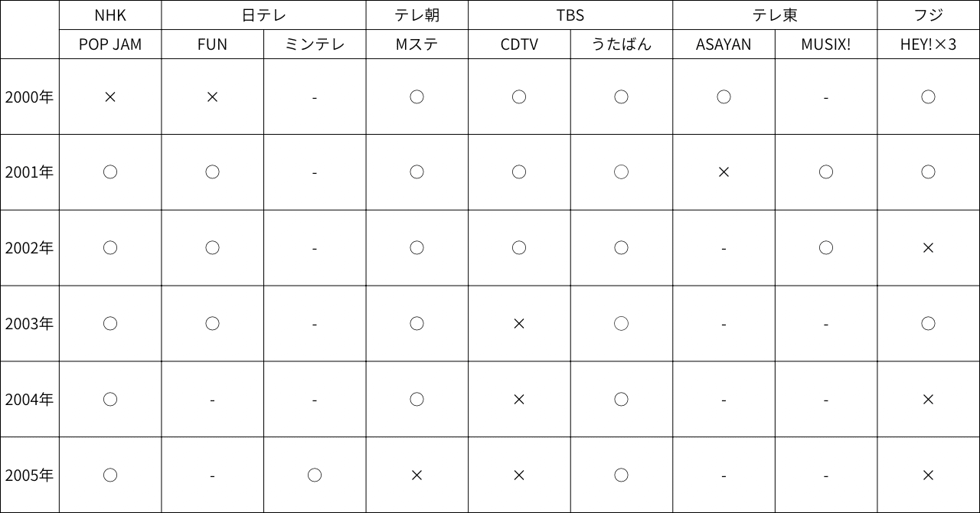Click the HEY!×3 column header
This screenshot has width=980, height=513.
(x=928, y=44)
